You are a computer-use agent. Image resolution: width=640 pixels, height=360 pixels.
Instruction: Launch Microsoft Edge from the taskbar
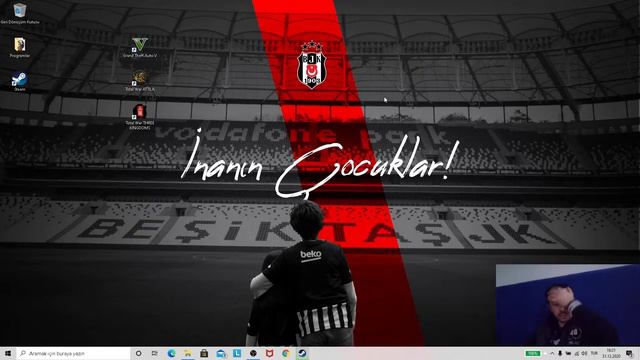tap(171, 353)
